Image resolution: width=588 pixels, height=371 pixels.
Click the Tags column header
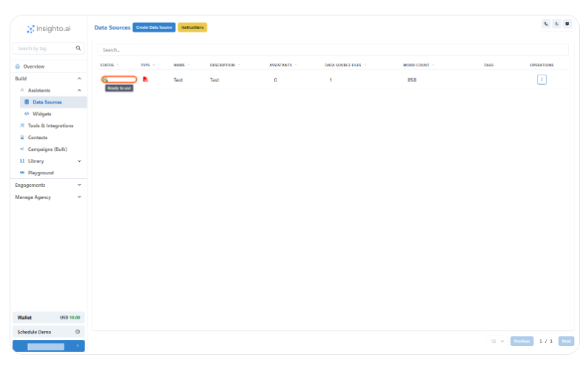point(488,65)
